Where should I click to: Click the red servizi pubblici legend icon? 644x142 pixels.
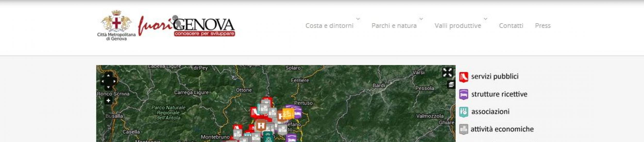[463, 77]
